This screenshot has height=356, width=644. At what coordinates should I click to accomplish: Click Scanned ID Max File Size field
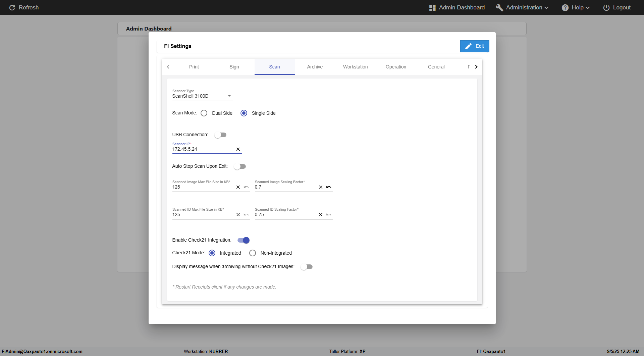(203, 215)
